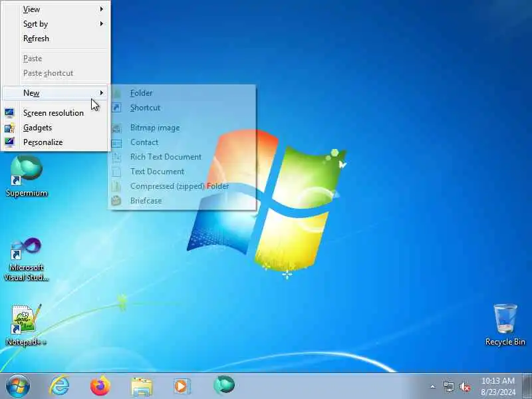Click the Bitmap image item icon
This screenshot has width=532, height=399.
click(x=116, y=128)
